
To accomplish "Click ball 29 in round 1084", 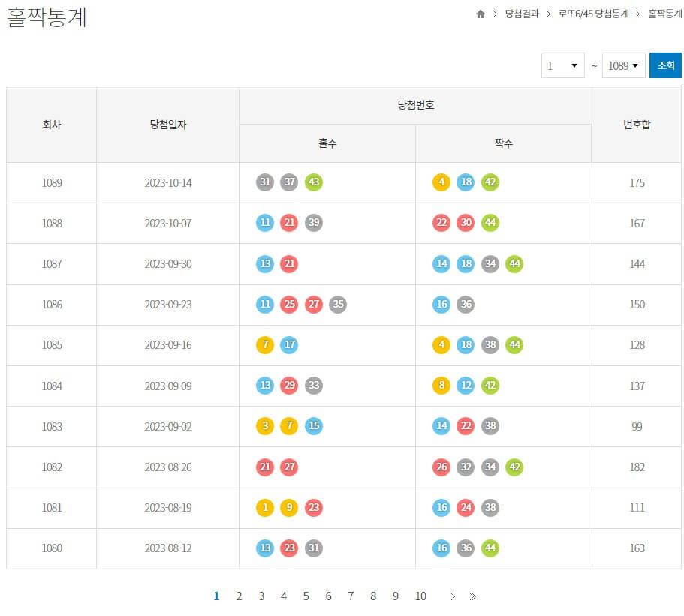I will pyautogui.click(x=289, y=386).
